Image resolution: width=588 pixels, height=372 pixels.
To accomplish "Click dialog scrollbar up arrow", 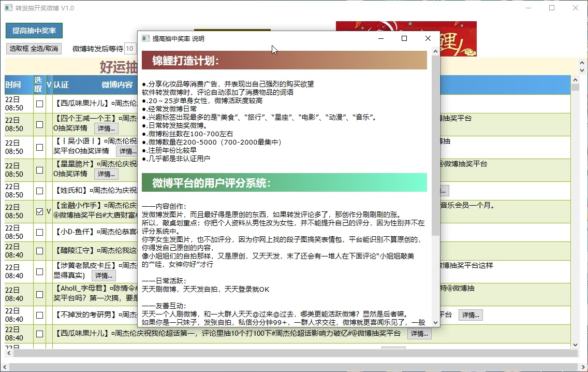I will click(x=435, y=51).
